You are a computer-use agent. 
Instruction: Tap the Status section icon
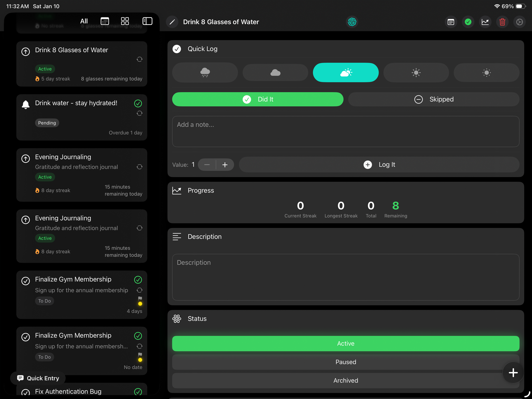(x=177, y=319)
